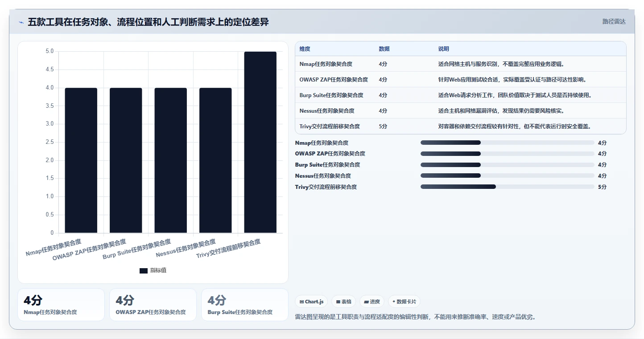Click the Chart.js chip
Screen dimensions: 644x339
coord(311,302)
